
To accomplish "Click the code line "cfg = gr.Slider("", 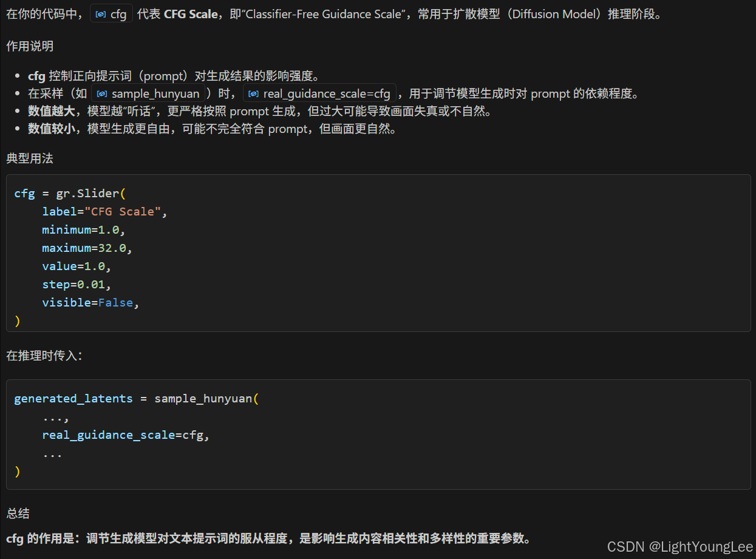I will (69, 194).
